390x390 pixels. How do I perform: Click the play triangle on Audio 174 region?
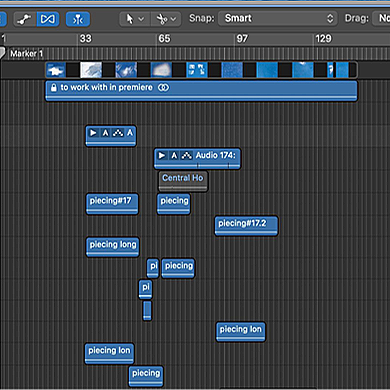pyautogui.click(x=162, y=155)
